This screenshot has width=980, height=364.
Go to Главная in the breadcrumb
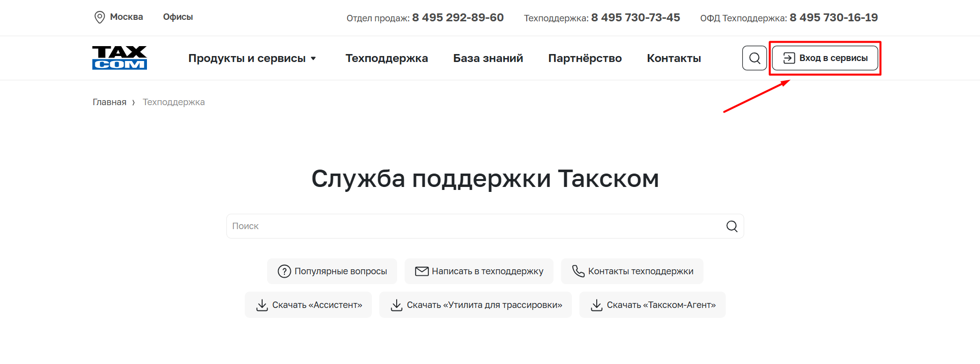[109, 102]
